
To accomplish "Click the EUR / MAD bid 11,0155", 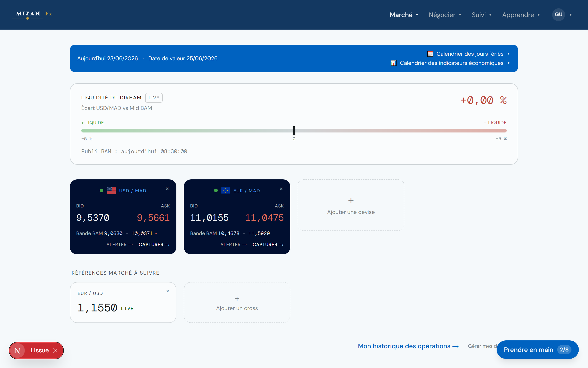I will (x=209, y=218).
